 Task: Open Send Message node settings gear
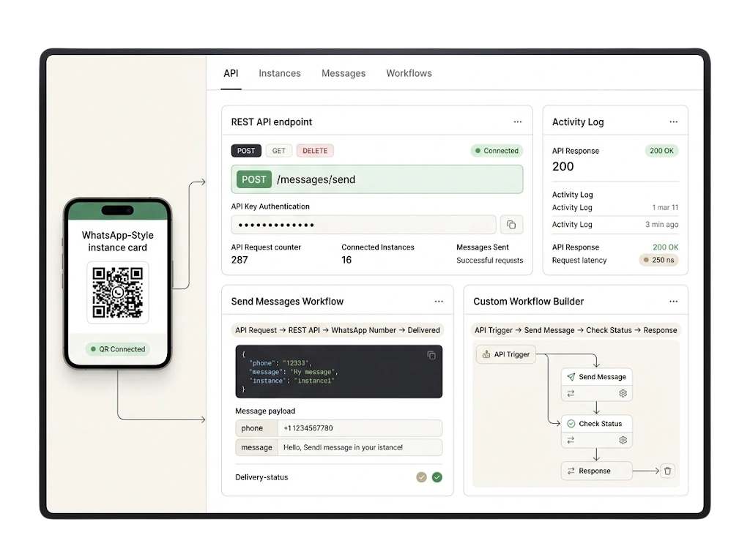(623, 393)
